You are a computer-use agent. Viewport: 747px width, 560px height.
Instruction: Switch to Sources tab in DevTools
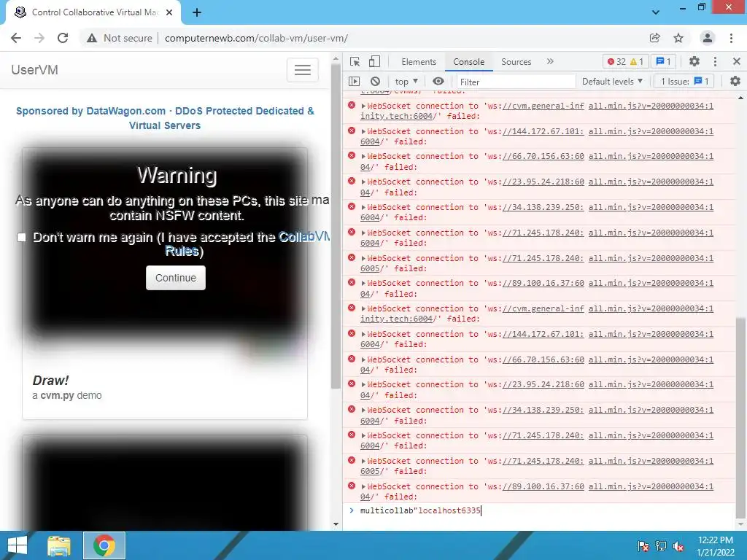tap(516, 62)
